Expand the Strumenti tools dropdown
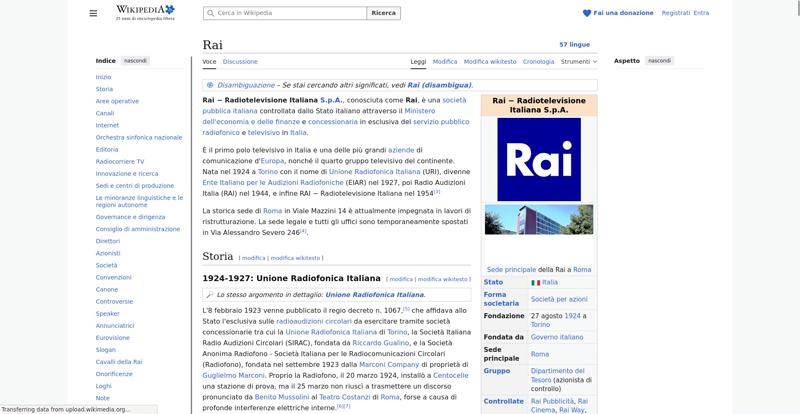Image resolution: width=800 pixels, height=414 pixels. pyautogui.click(x=578, y=61)
